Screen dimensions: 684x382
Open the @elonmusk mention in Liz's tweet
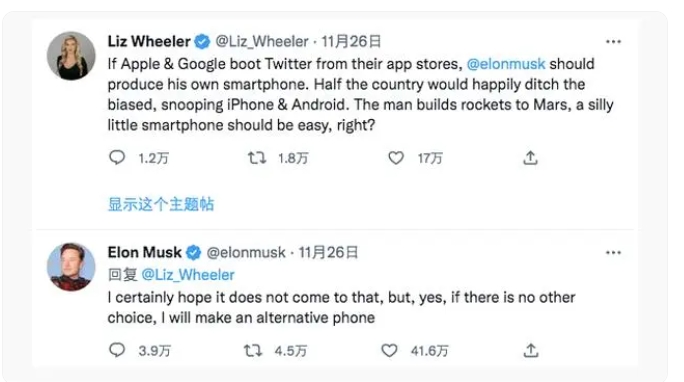(x=506, y=64)
